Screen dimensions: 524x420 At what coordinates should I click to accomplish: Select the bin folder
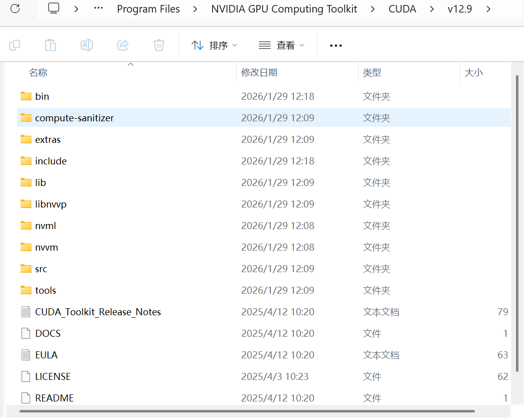click(x=42, y=96)
